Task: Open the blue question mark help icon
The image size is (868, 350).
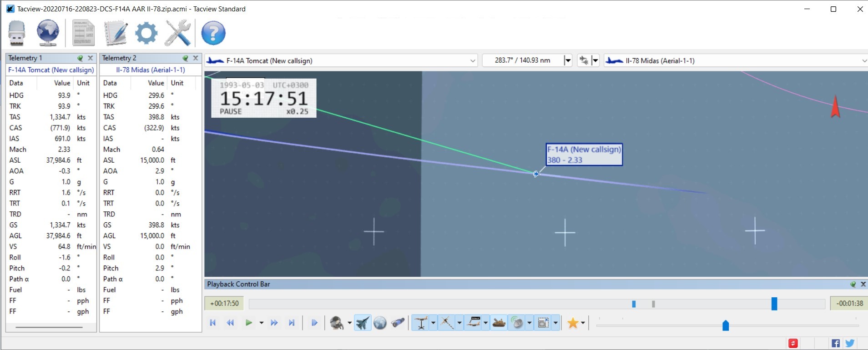Action: 213,33
